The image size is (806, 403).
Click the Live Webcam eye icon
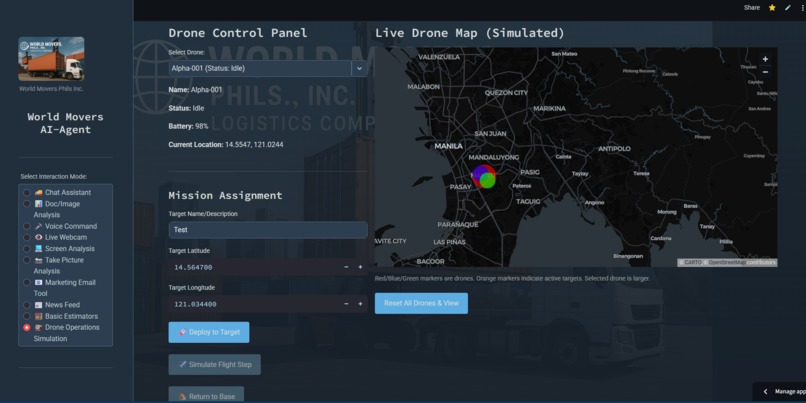click(x=39, y=237)
